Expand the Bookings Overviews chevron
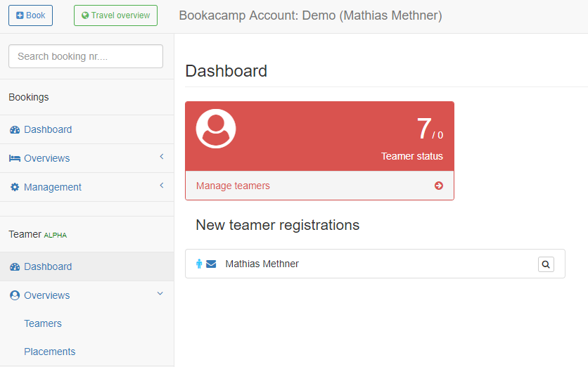This screenshot has height=367, width=588. tap(162, 156)
